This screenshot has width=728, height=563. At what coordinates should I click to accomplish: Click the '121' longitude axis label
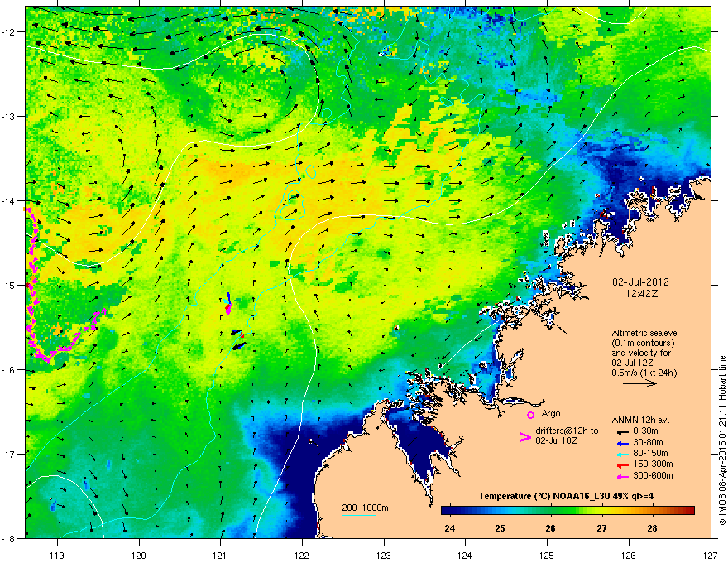pos(220,555)
